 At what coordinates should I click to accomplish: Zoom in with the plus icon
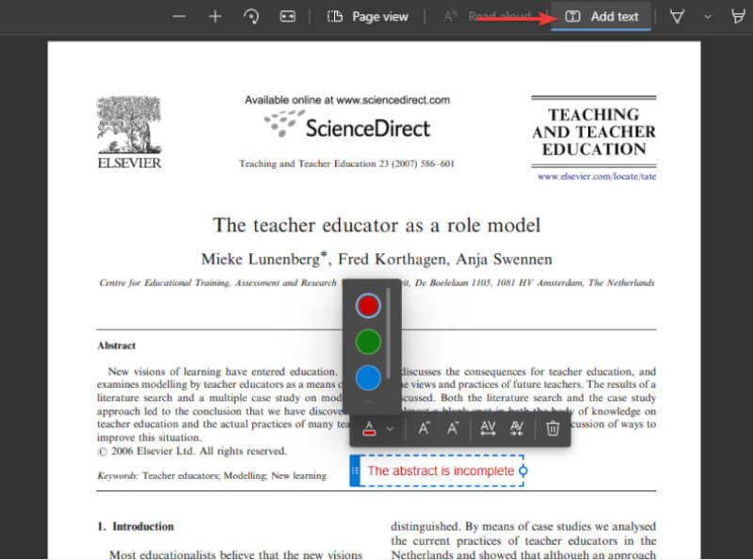(216, 16)
